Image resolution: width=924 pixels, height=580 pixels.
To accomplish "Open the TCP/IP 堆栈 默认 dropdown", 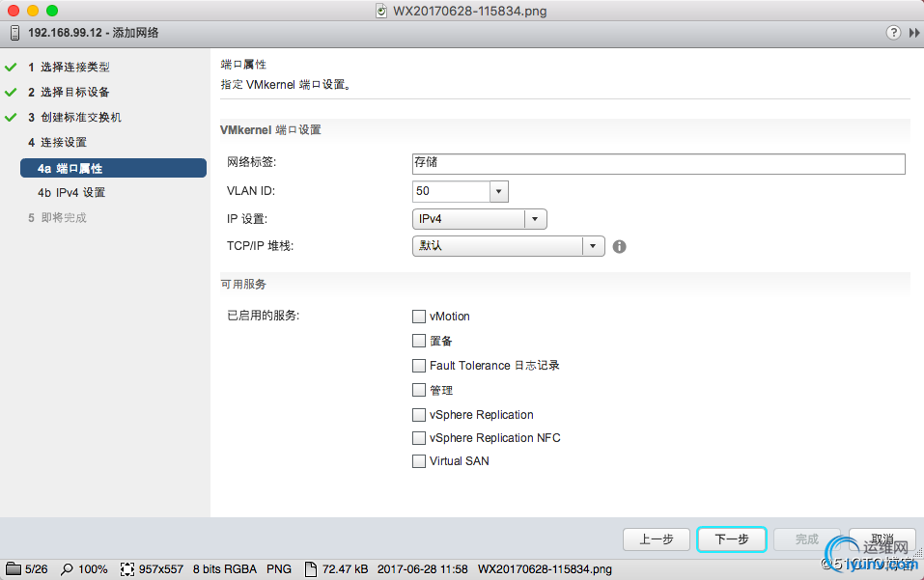I will tap(509, 246).
